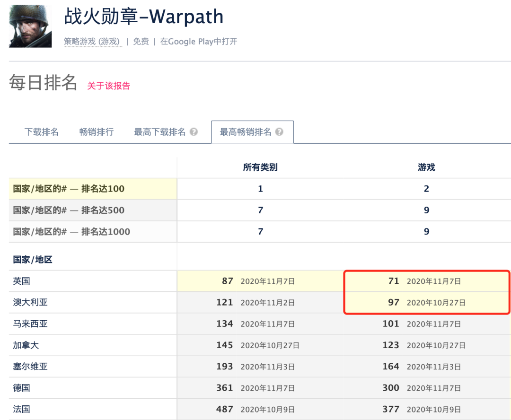Click the 2020年11月7日 date beside rank 361
Viewport: 511px width, 420px height.
pyautogui.click(x=267, y=388)
